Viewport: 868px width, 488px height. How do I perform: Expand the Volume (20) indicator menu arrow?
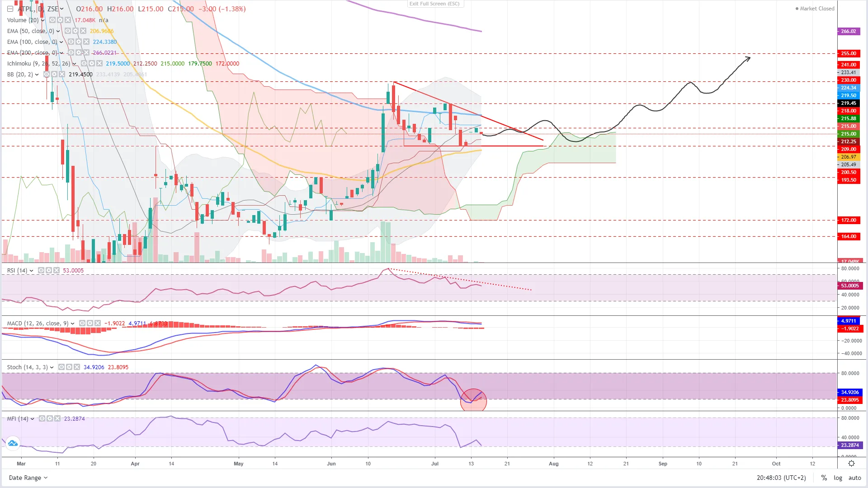click(42, 20)
